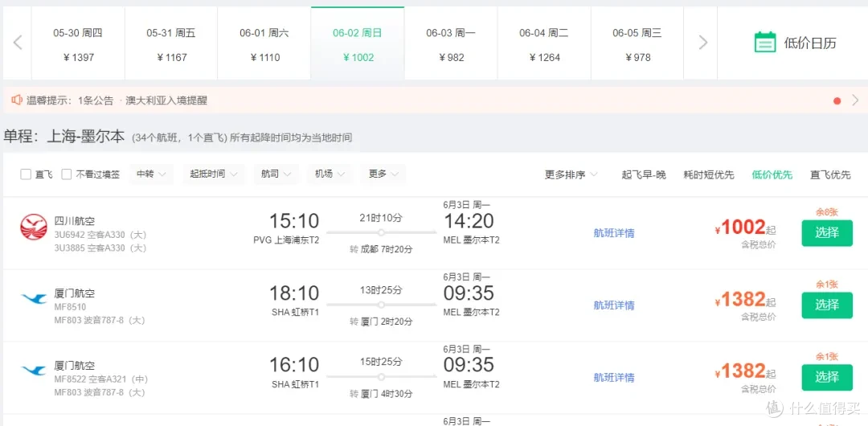Click the Sichuan Airlines logo
The width and height of the screenshot is (868, 426).
point(34,227)
